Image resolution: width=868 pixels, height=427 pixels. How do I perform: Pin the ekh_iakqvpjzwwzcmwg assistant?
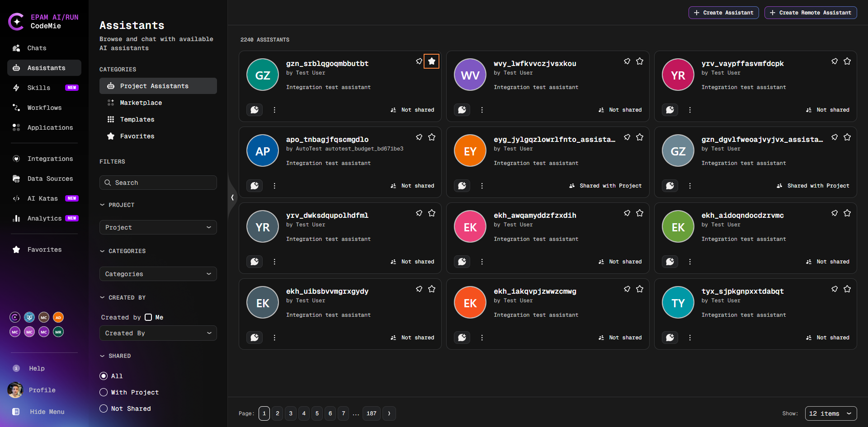(627, 289)
